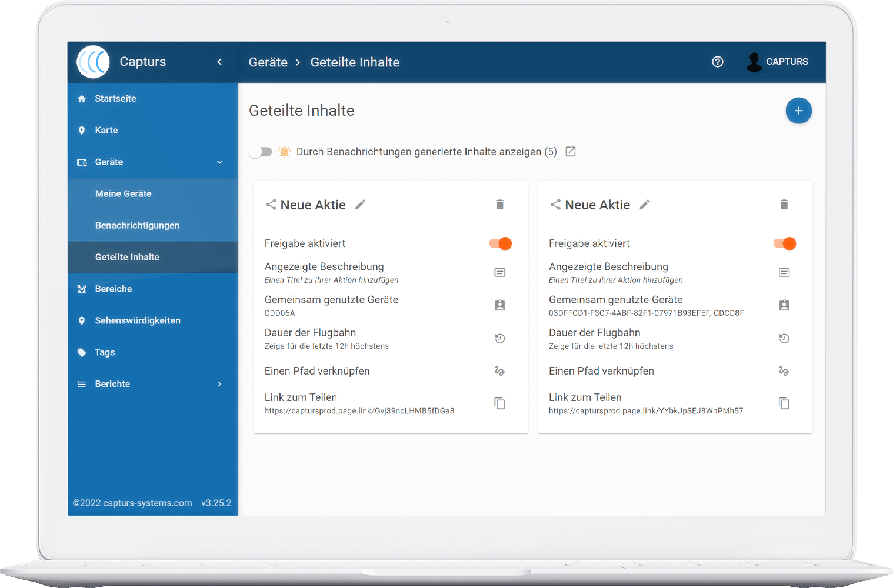Click the orange bell notification icon

[284, 152]
